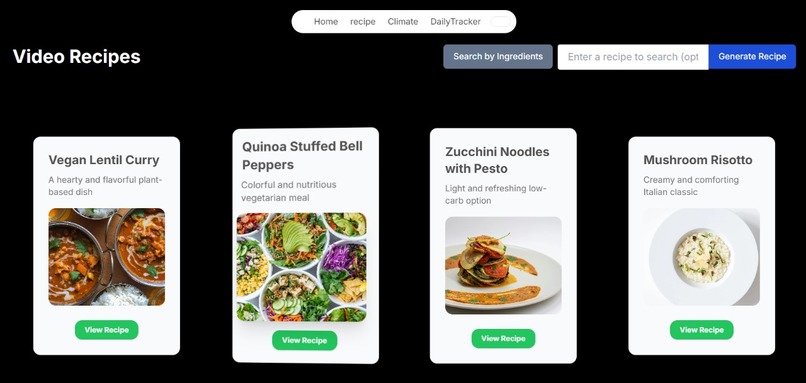Click the Quinoa Stuffed Bell Peppers title
This screenshot has width=806, height=383.
[x=302, y=155]
